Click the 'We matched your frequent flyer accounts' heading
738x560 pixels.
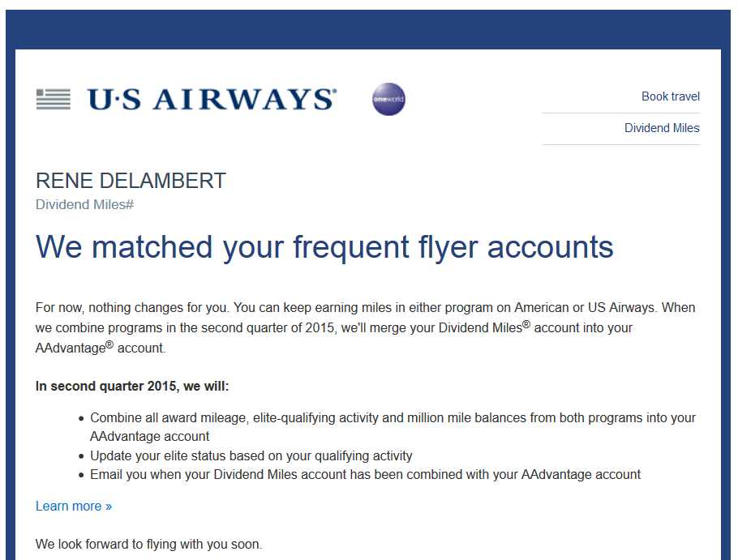pos(324,246)
